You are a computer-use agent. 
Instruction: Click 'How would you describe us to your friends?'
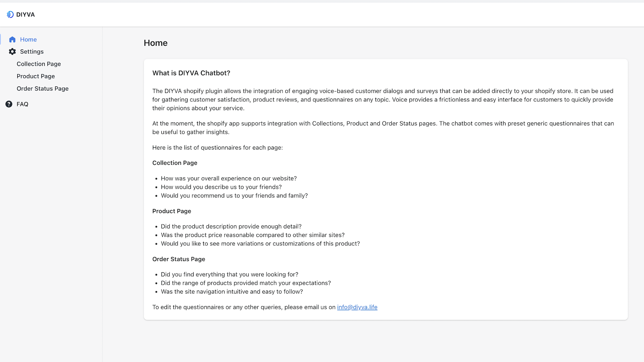[x=221, y=187]
